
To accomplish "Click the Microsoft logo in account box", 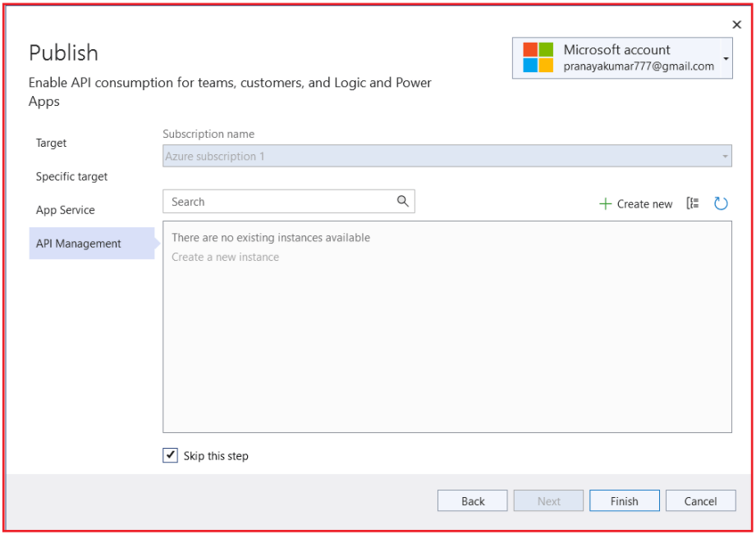I will pyautogui.click(x=538, y=57).
